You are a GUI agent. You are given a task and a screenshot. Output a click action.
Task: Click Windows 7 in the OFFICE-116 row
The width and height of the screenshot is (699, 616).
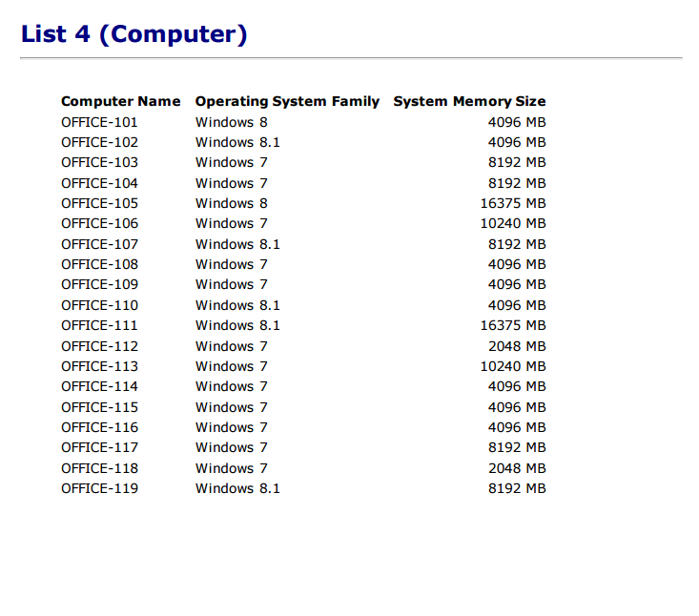click(232, 427)
